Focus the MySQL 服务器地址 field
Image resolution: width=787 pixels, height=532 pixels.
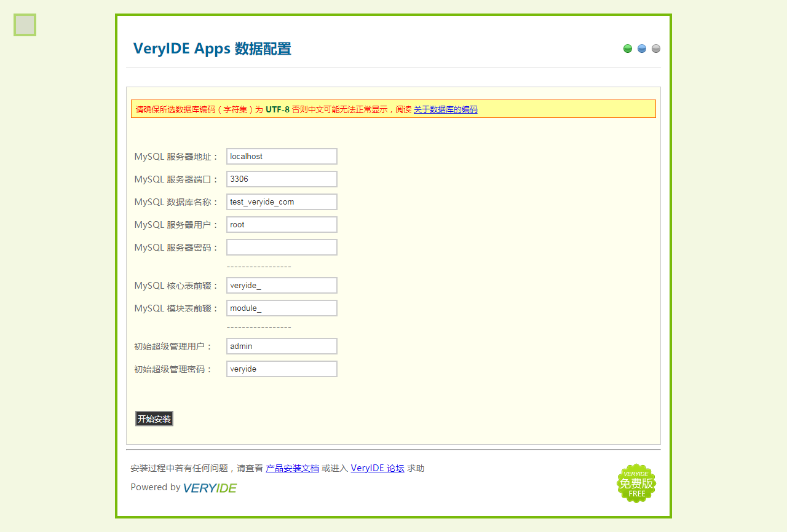[x=282, y=156]
